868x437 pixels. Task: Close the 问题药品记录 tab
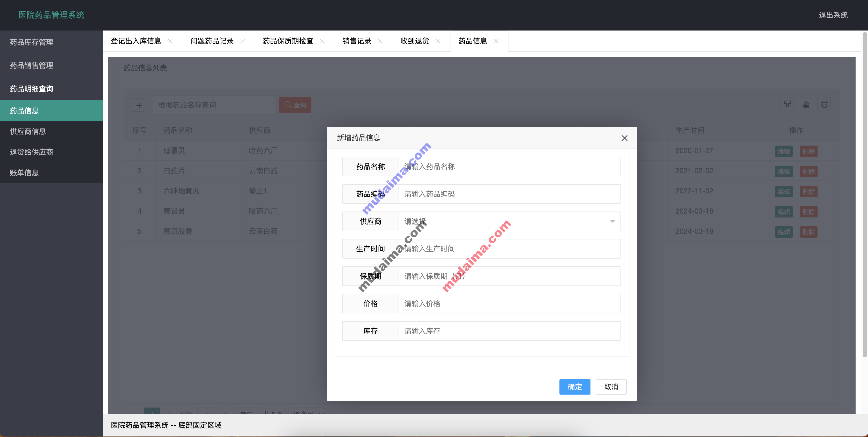(x=243, y=41)
